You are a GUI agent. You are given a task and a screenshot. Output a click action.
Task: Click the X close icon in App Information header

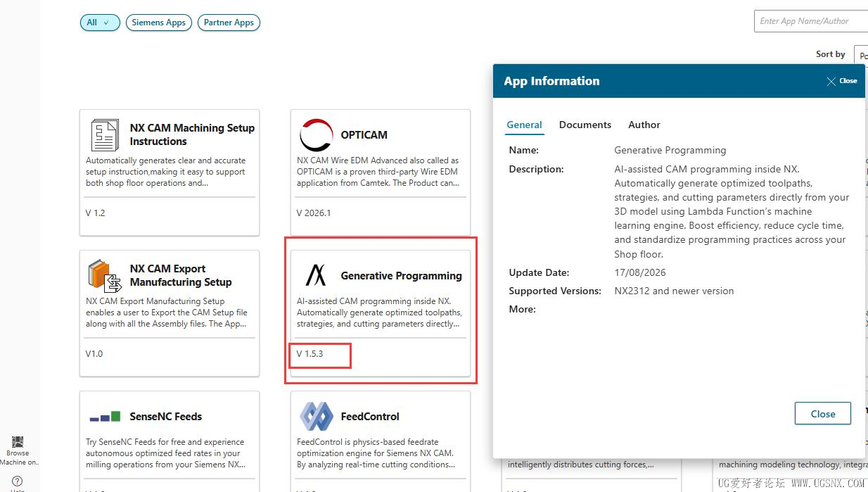(831, 81)
